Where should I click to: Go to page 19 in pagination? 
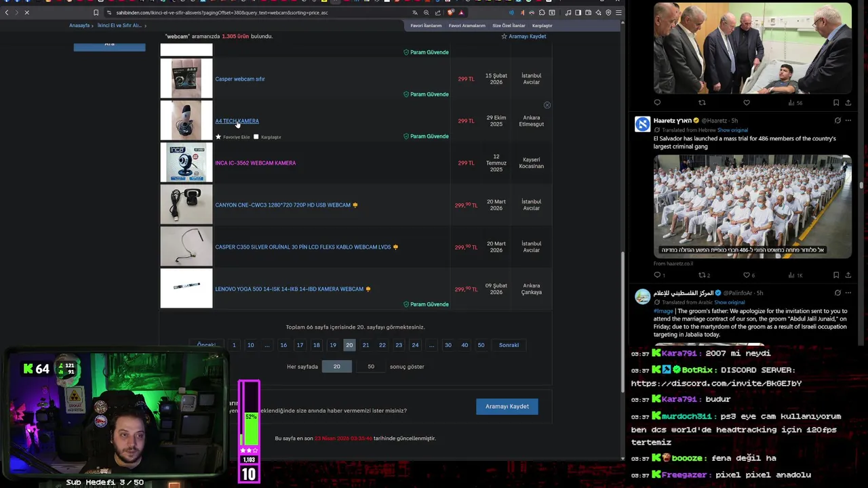point(333,345)
